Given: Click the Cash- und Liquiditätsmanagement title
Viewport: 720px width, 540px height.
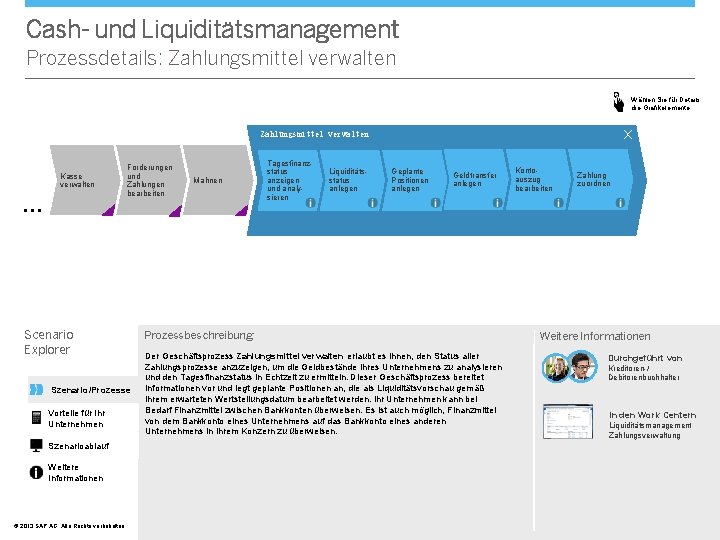Looking at the screenshot, I should pos(212,29).
